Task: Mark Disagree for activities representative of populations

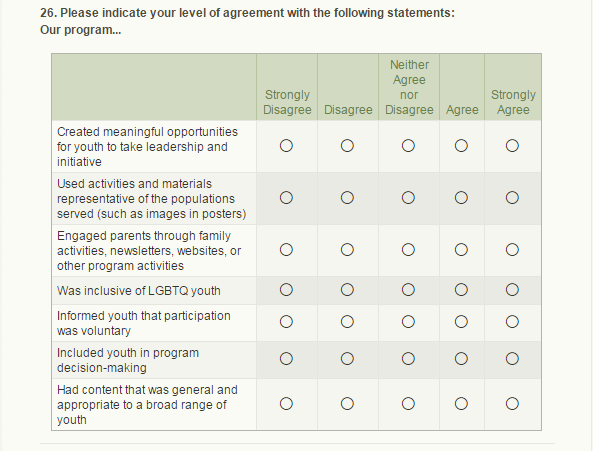Action: click(347, 198)
